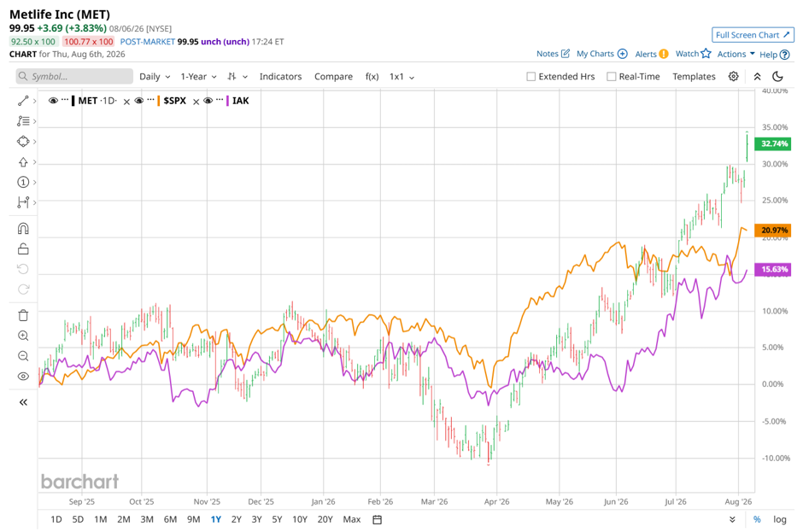Viewport: 803px width, 532px height.
Task: Toggle percent scale mode
Action: tap(757, 520)
